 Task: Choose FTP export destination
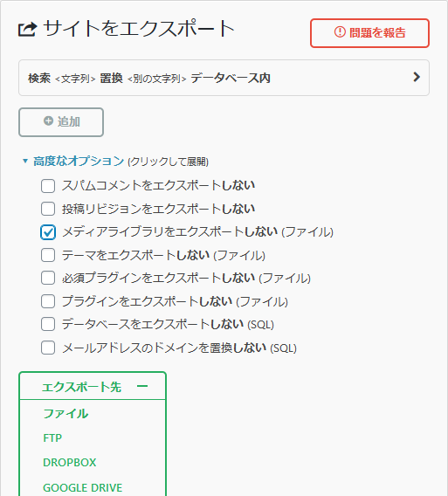coord(52,438)
